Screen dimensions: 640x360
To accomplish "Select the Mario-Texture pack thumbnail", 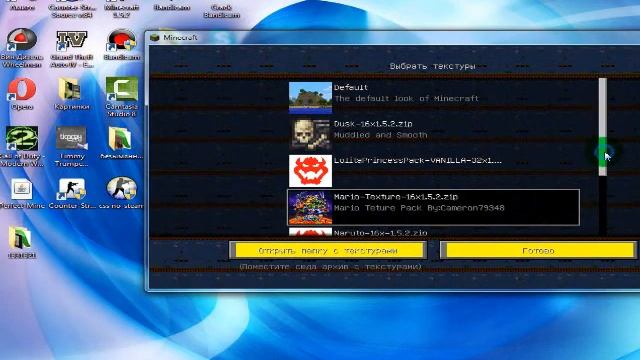I will 310,208.
